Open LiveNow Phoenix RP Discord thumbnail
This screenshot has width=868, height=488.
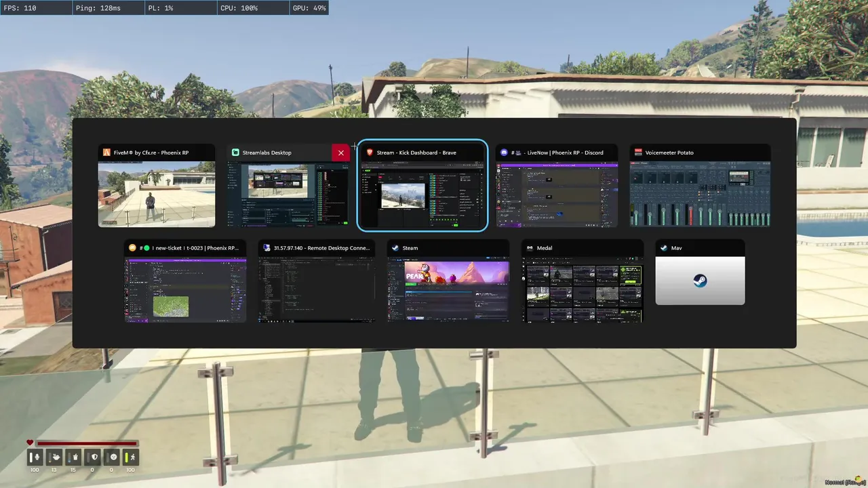(x=557, y=194)
